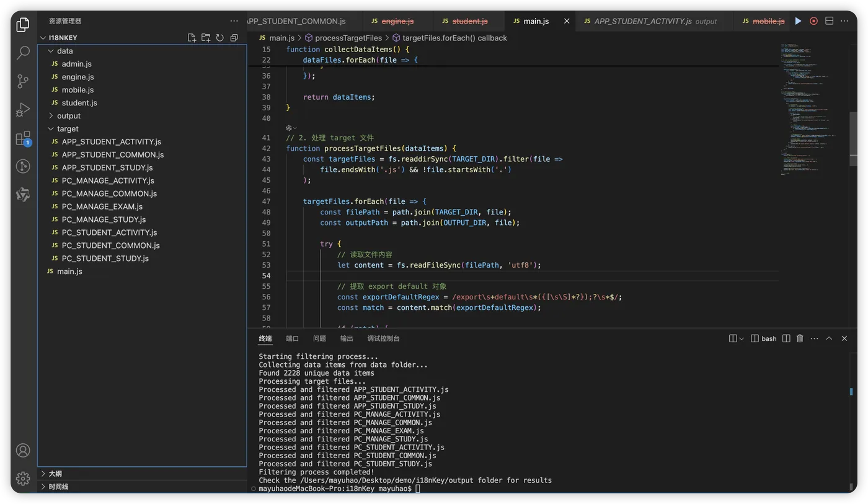The width and height of the screenshot is (868, 504).
Task: Switch to APP_STUDENT_ACTIVITY.js output editor tab
Action: pos(643,21)
